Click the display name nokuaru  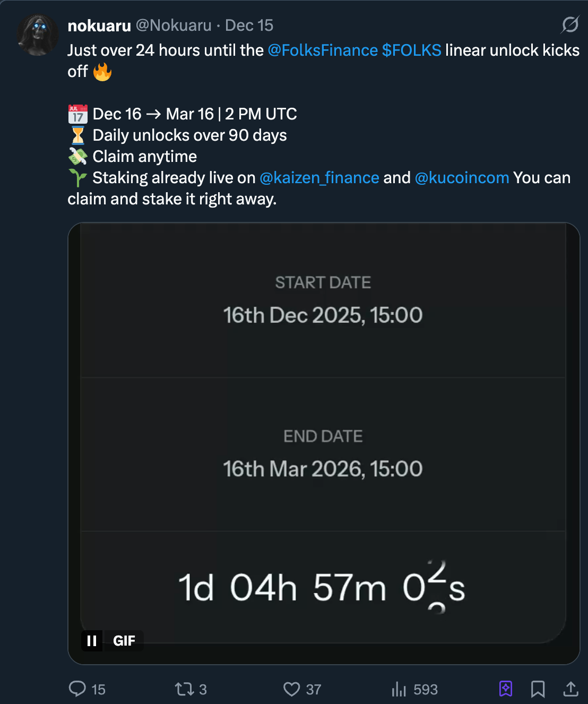pos(99,25)
